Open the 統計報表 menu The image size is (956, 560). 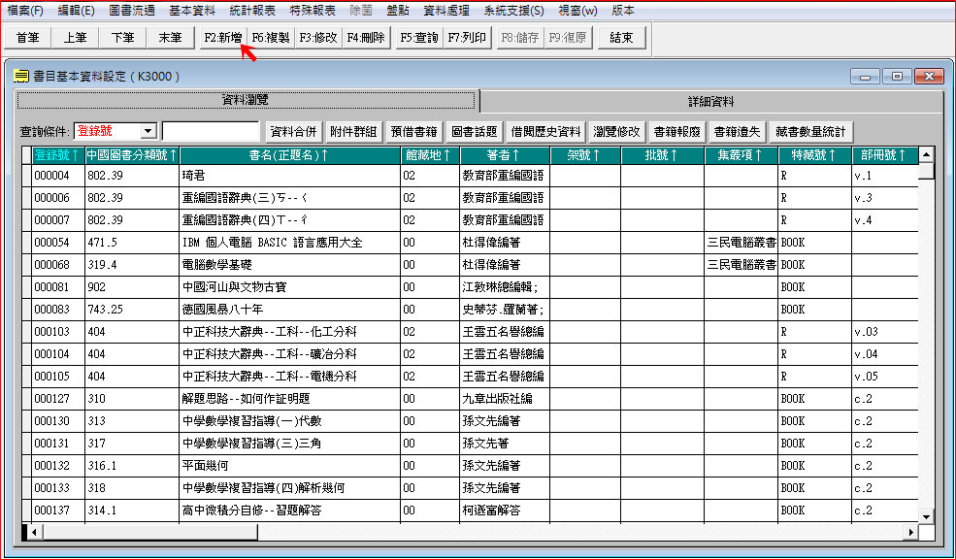click(251, 11)
